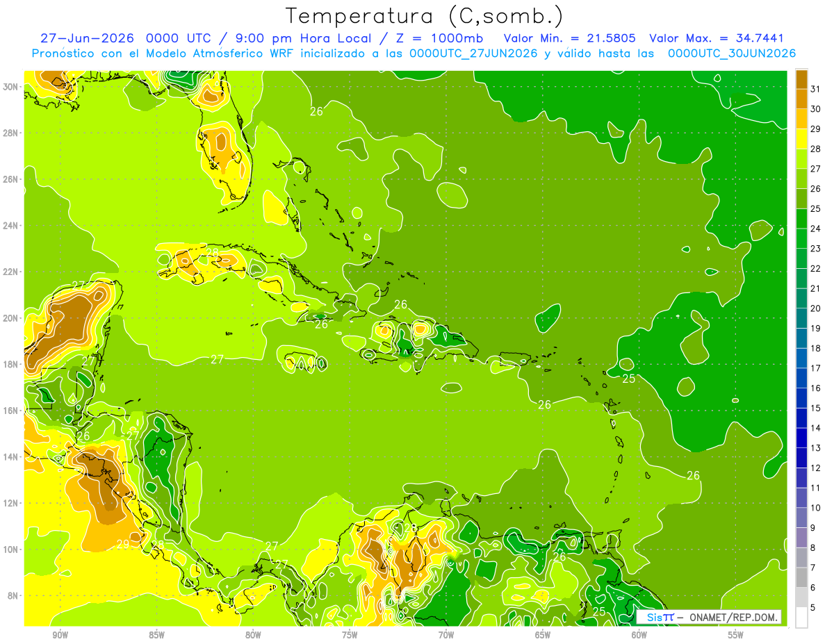Click the legend value 22
834x644 pixels.
815,268
